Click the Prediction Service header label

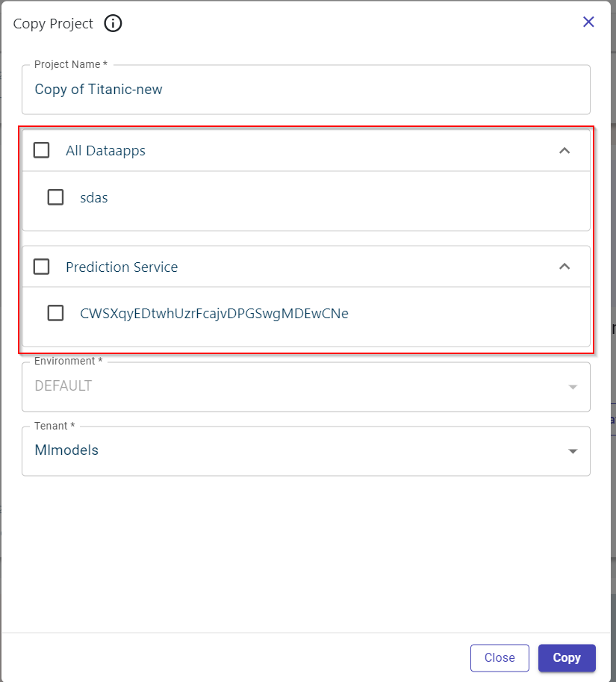[122, 267]
